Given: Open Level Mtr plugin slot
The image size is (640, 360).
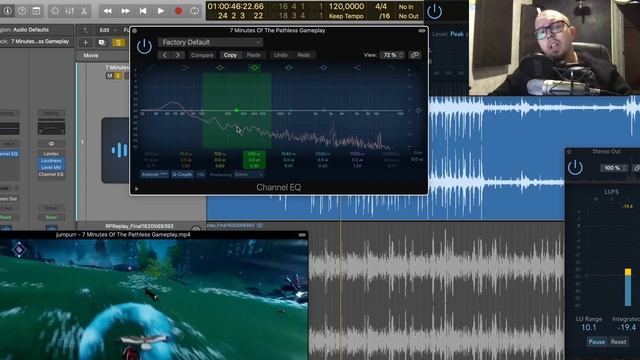Looking at the screenshot, I should click(51, 167).
